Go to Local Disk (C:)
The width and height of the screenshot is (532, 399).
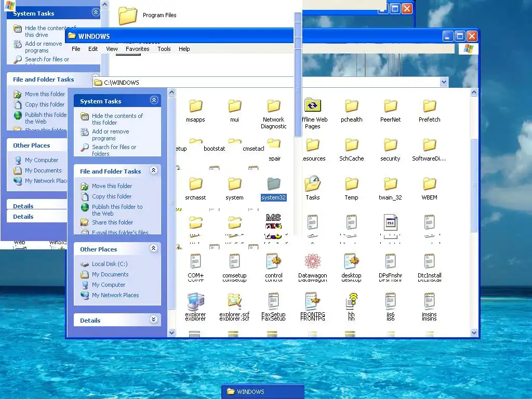click(110, 264)
